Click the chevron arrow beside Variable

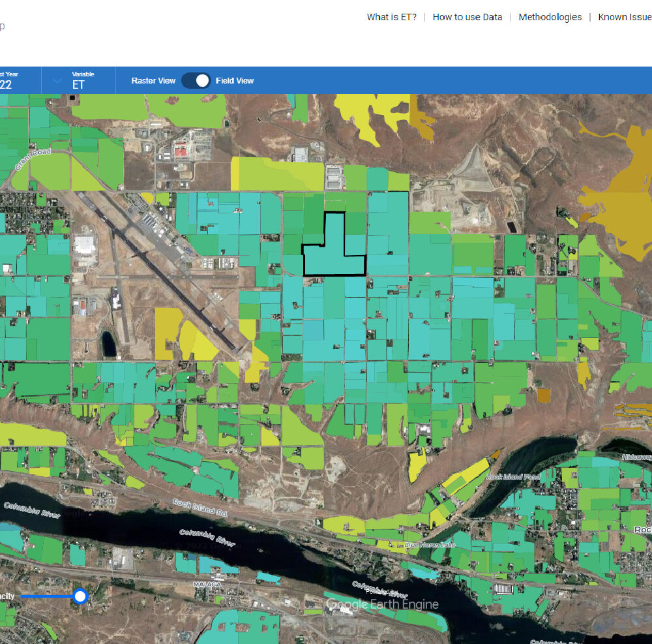coord(57,81)
